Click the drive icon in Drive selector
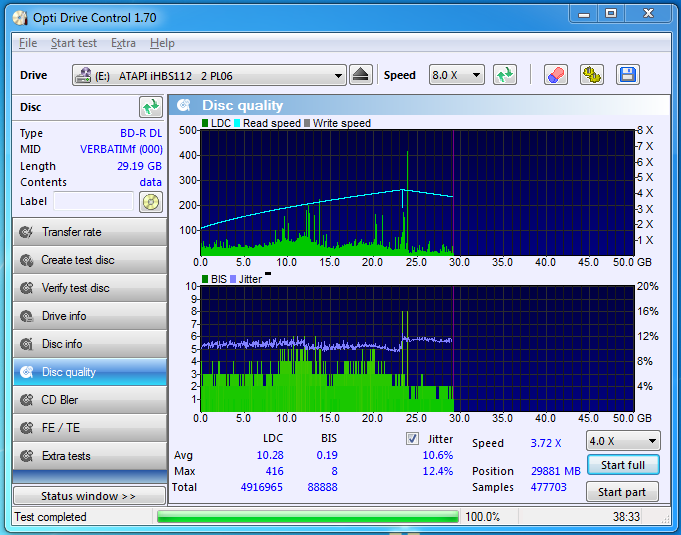This screenshot has height=535, width=681. click(83, 76)
